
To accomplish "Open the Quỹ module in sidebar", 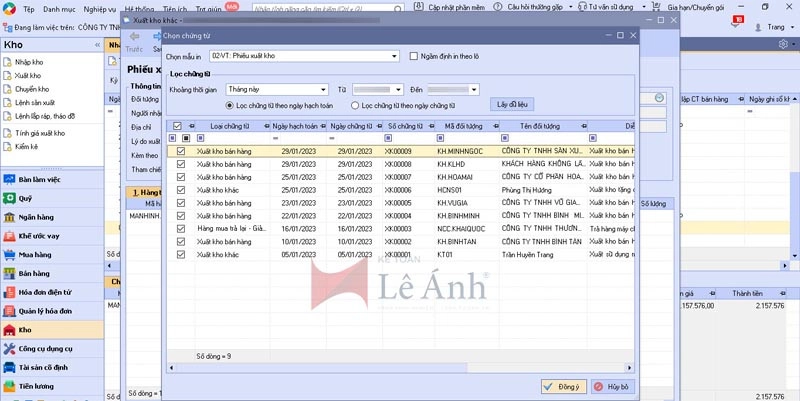I will click(x=25, y=198).
